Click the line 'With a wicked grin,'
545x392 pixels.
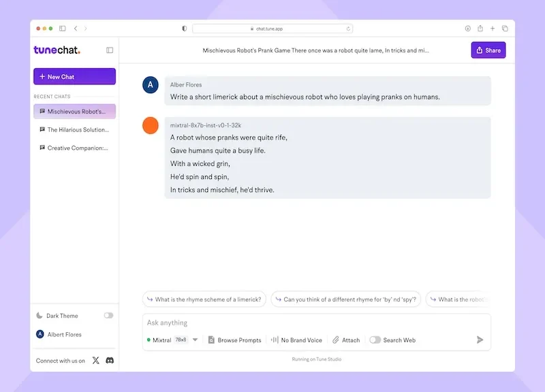200,163
